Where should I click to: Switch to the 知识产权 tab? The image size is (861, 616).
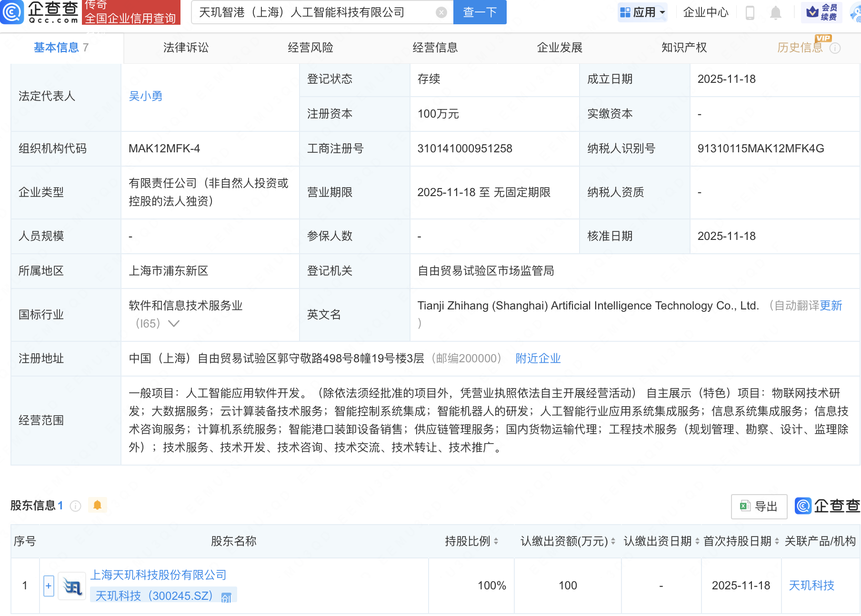(684, 48)
